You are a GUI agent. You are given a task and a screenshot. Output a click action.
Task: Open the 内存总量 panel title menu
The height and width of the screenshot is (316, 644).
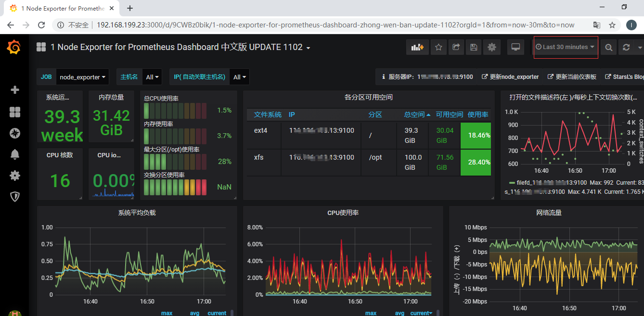click(x=111, y=97)
